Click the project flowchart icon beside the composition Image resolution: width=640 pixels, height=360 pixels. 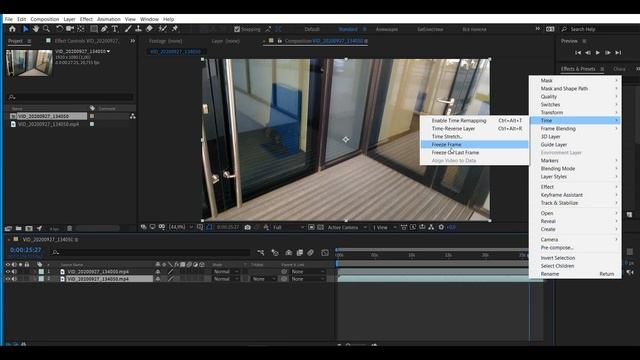133,116
